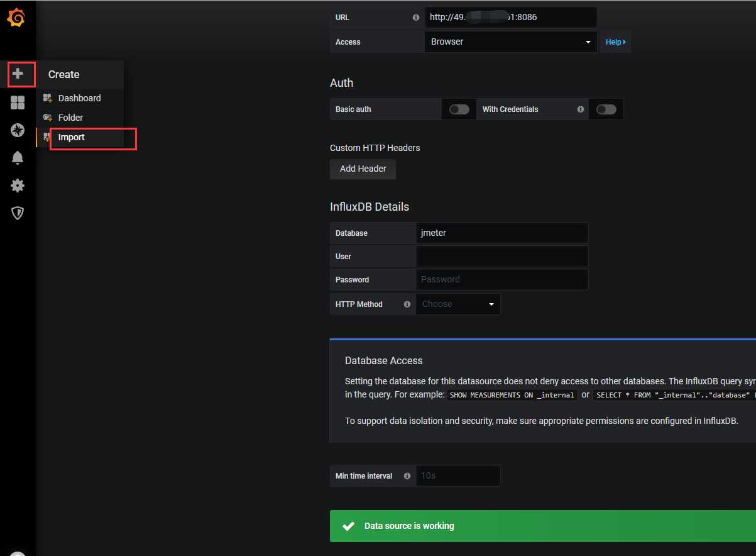Select Dashboard from the Create menu
This screenshot has height=556, width=756.
pyautogui.click(x=79, y=98)
